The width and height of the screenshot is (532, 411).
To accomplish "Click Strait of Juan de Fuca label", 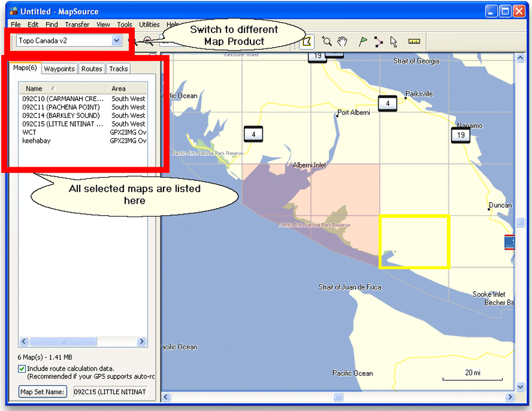I will [350, 287].
